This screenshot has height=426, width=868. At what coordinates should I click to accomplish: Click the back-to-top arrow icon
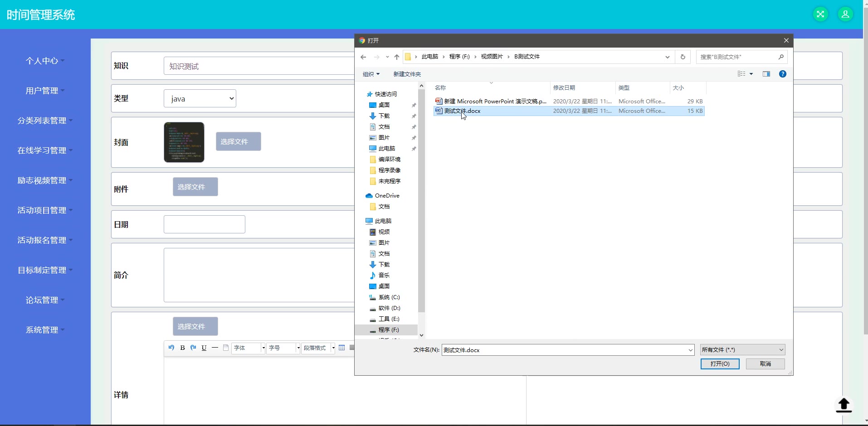coord(844,405)
